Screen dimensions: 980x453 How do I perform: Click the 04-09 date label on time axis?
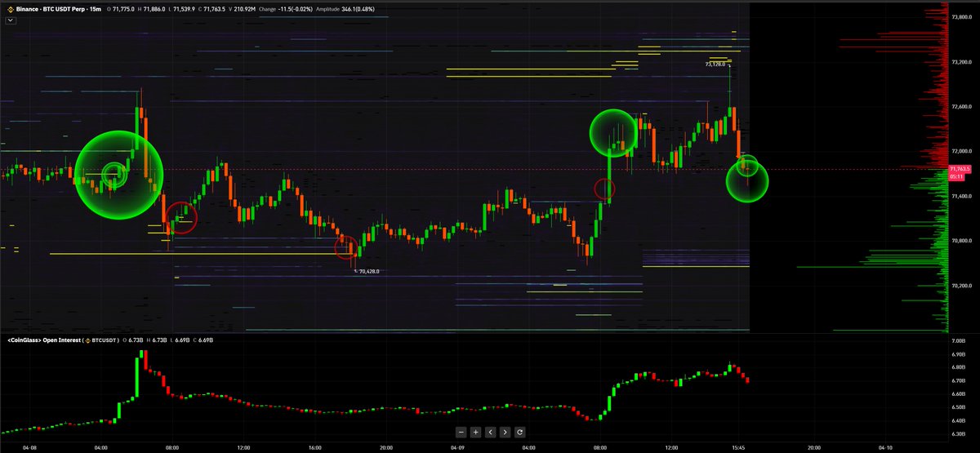pos(458,447)
